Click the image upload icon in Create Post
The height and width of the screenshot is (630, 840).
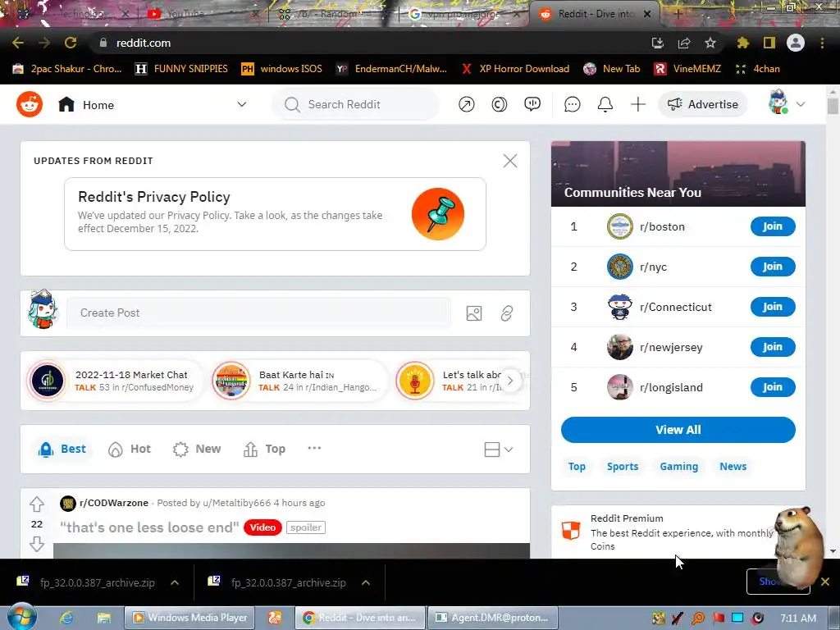pyautogui.click(x=474, y=313)
